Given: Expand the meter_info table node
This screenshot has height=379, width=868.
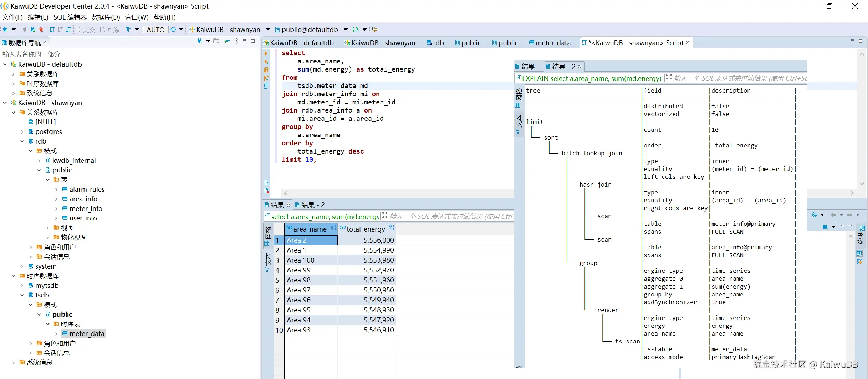Looking at the screenshot, I should coord(56,209).
